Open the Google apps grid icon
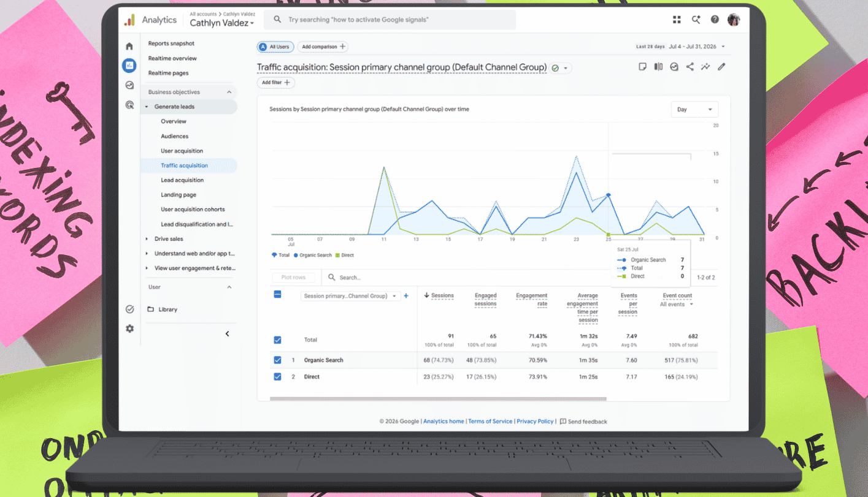 tap(677, 20)
